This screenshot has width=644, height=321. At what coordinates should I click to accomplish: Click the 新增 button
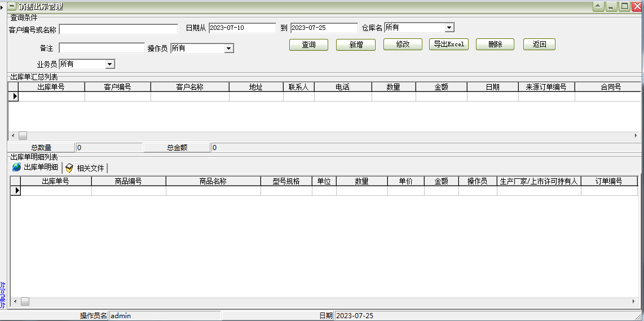pos(356,45)
